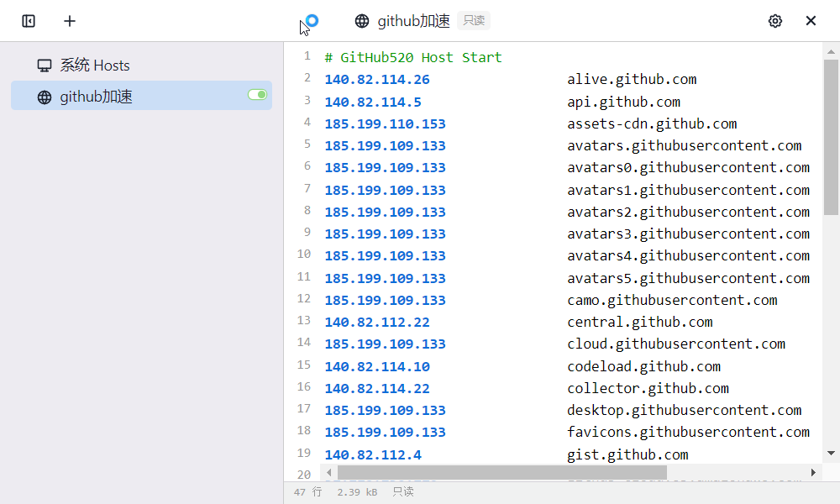Screen dimensions: 840x504
Task: Add a new hosts entry with plus icon
Action: (x=70, y=21)
